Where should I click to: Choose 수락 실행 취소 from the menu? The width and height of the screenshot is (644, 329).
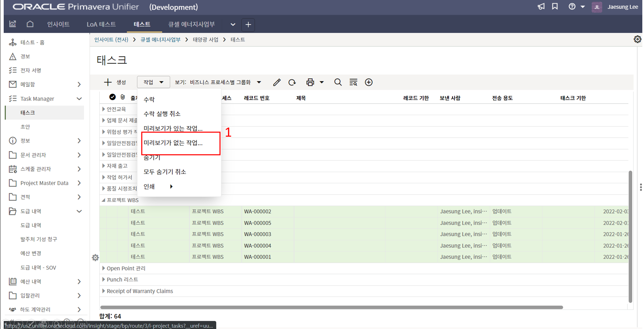click(x=162, y=114)
